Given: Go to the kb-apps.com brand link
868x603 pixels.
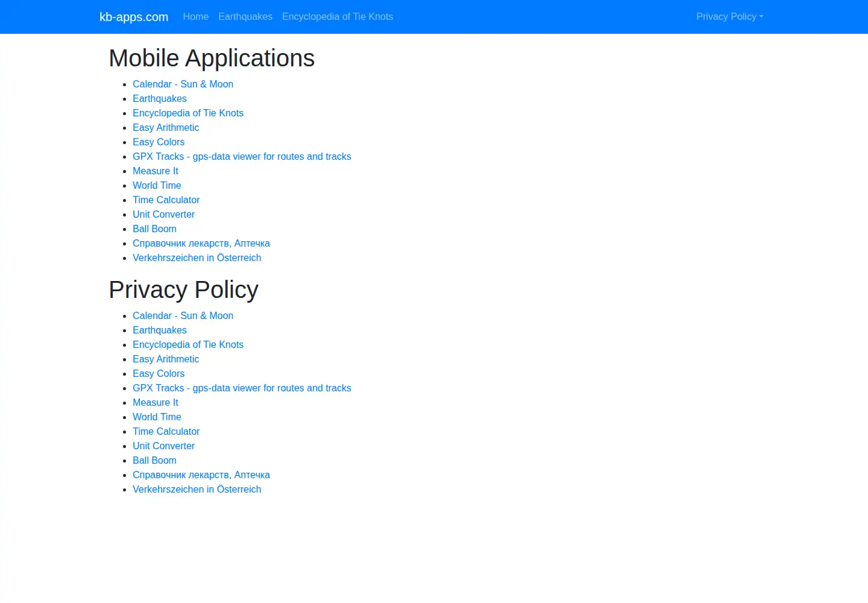Looking at the screenshot, I should [x=134, y=17].
